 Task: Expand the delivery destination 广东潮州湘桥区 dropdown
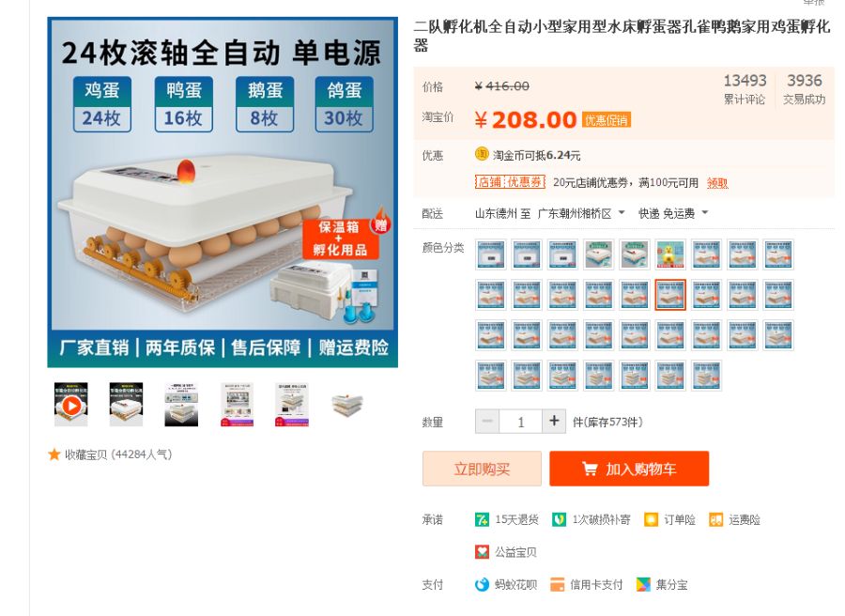(581, 213)
